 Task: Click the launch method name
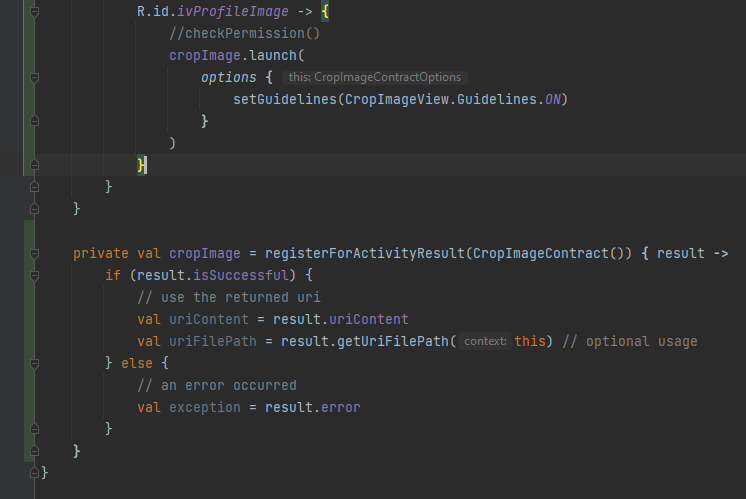point(273,56)
